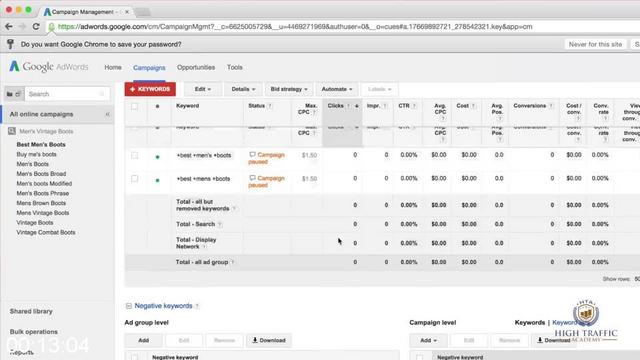Click help icon on CTR column header
The height and width of the screenshot is (360, 640).
click(414, 106)
